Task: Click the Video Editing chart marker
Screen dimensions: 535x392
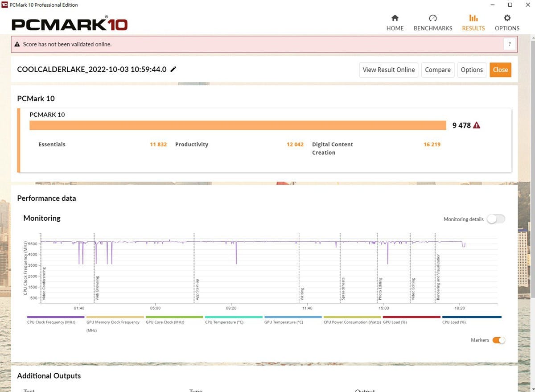Action: [x=413, y=289]
